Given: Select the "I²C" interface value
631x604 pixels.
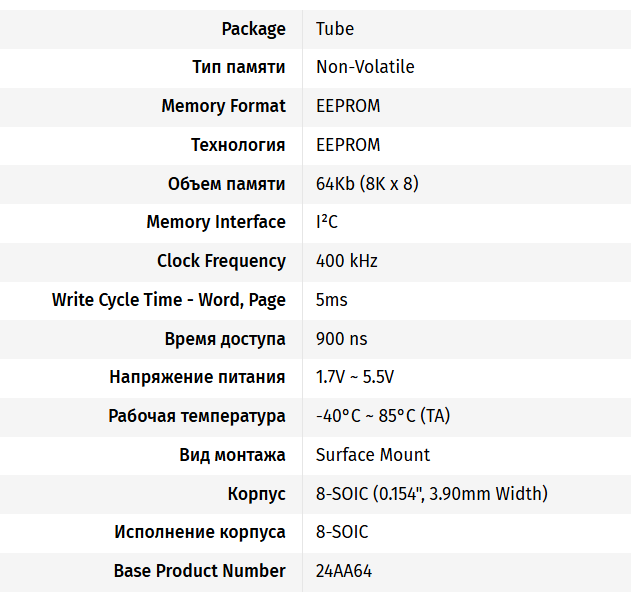Looking at the screenshot, I should [327, 222].
